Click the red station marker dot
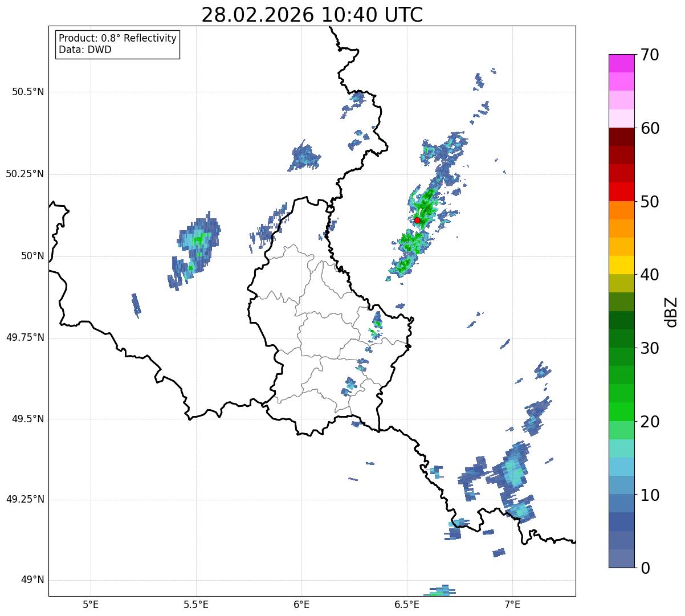This screenshot has width=685, height=616. (417, 220)
